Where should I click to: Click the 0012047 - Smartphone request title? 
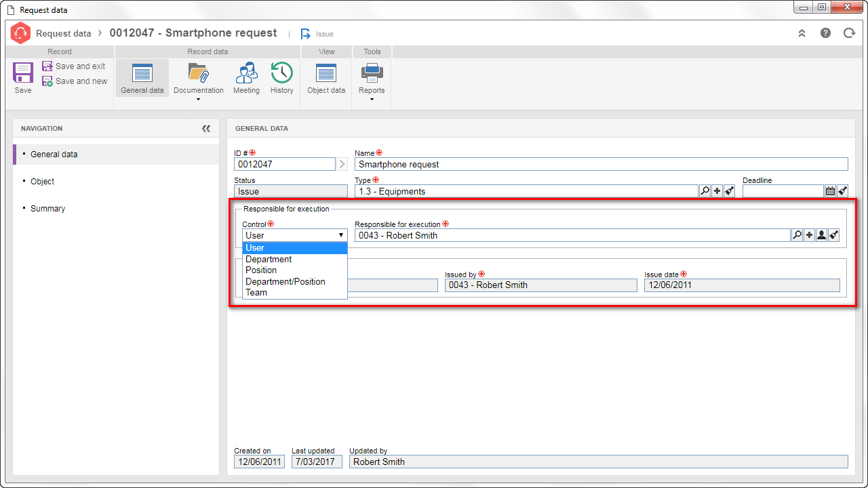pos(193,33)
